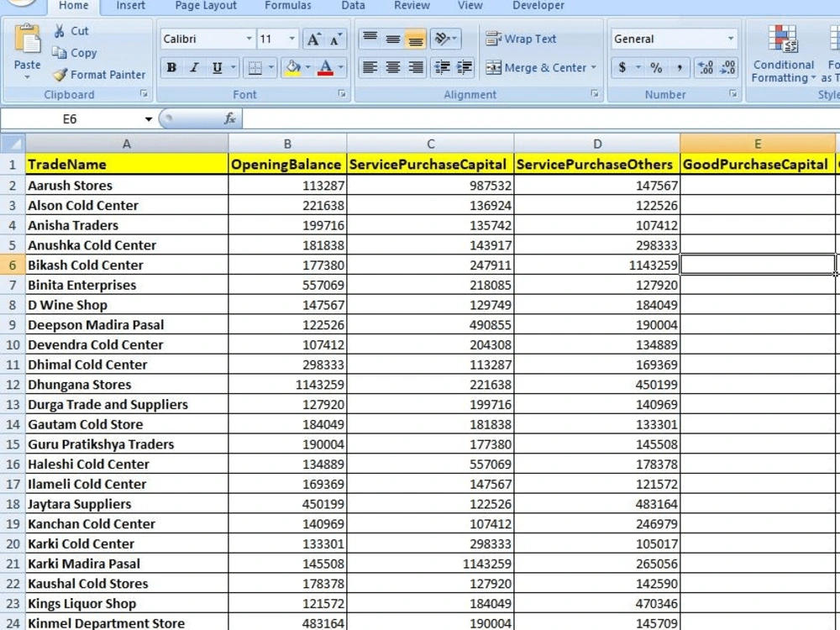Image resolution: width=840 pixels, height=630 pixels.
Task: Decrease font size with Shrink Font
Action: [x=336, y=39]
